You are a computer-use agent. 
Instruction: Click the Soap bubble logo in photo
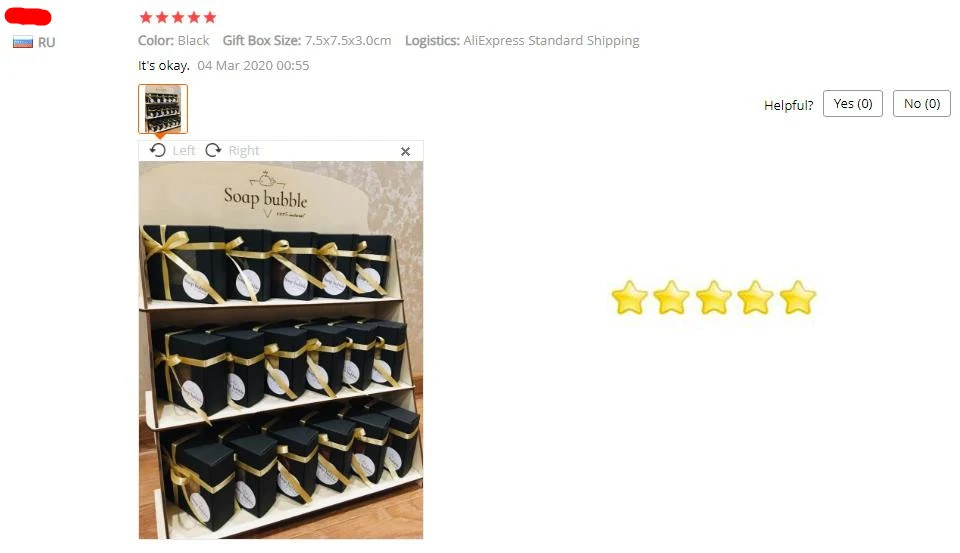point(266,195)
